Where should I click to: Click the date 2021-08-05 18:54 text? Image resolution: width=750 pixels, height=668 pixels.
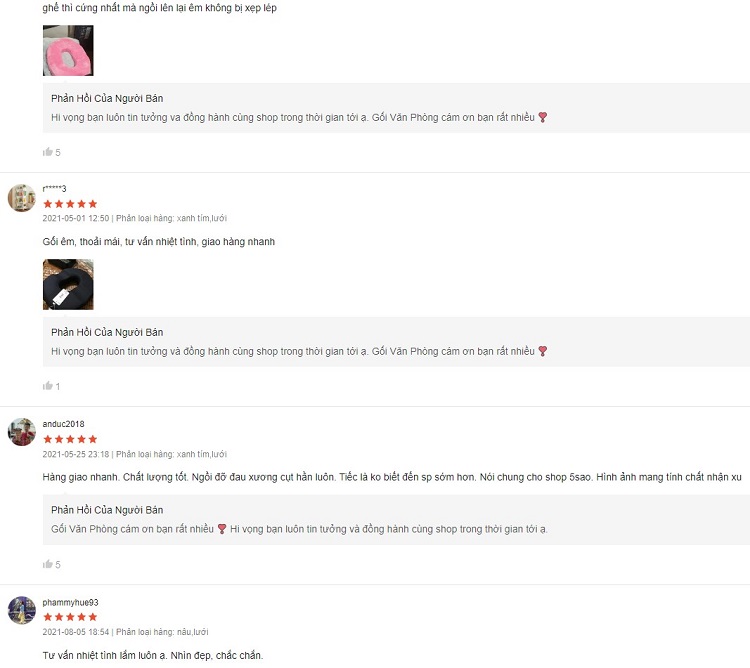point(76,632)
